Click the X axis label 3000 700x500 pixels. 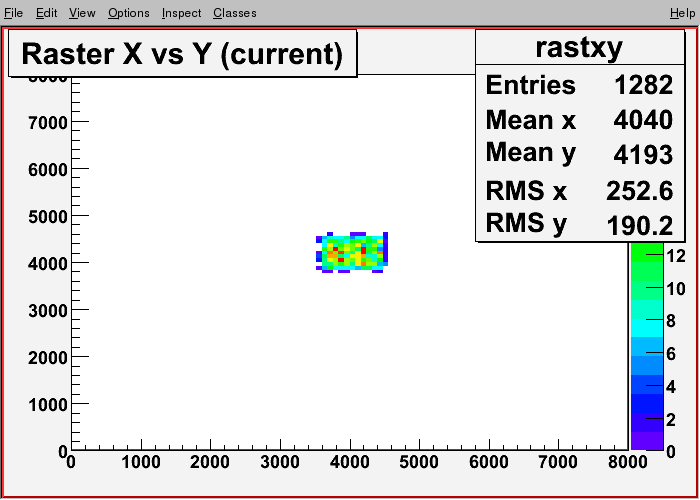point(280,462)
